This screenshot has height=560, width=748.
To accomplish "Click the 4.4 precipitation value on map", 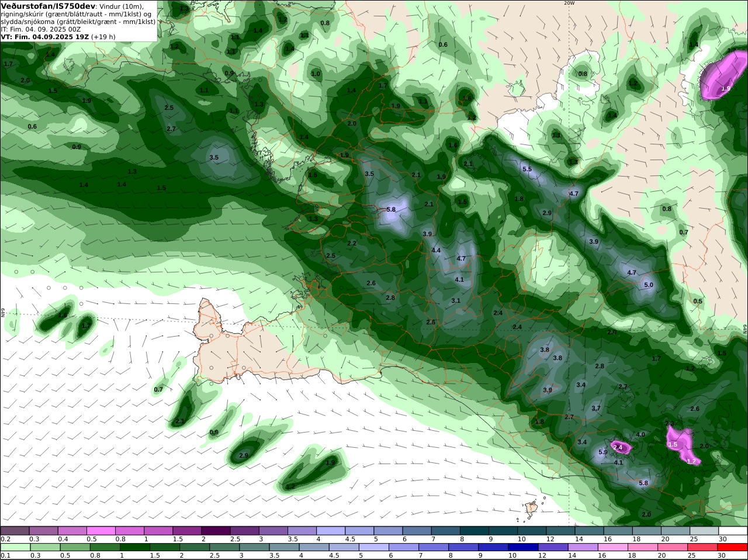I will [x=436, y=250].
